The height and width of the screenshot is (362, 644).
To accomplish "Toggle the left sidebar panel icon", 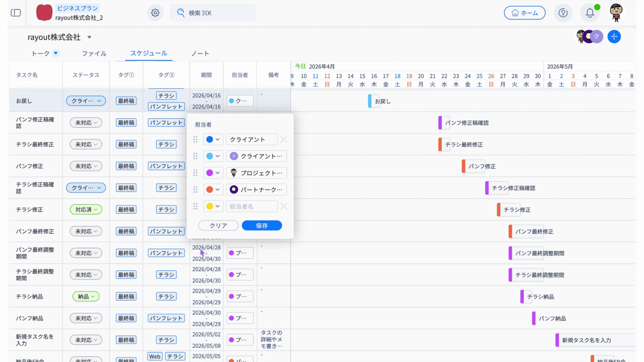I will 16,13.
